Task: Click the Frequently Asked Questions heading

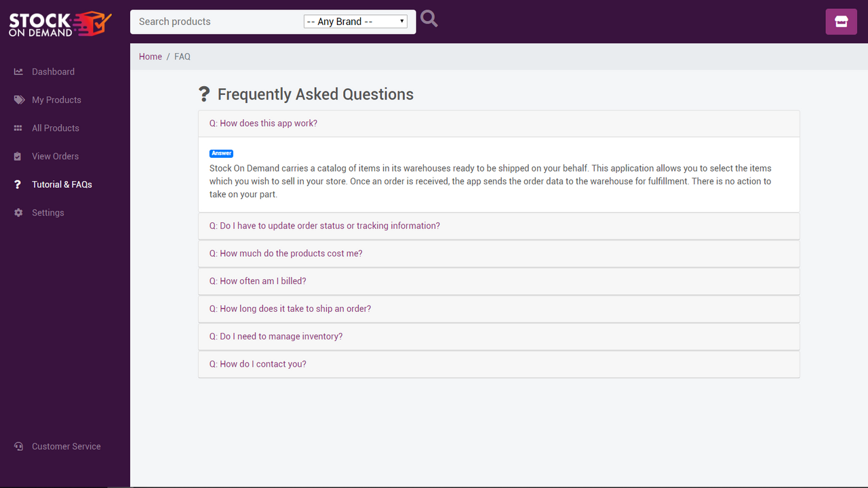Action: click(315, 94)
